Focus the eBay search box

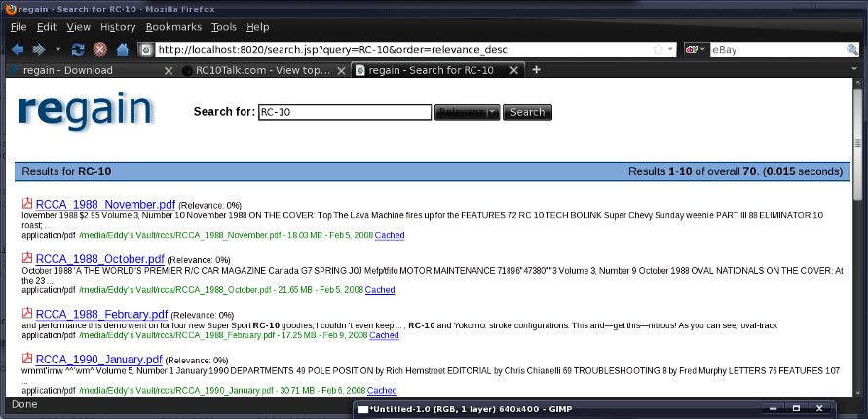click(x=777, y=50)
